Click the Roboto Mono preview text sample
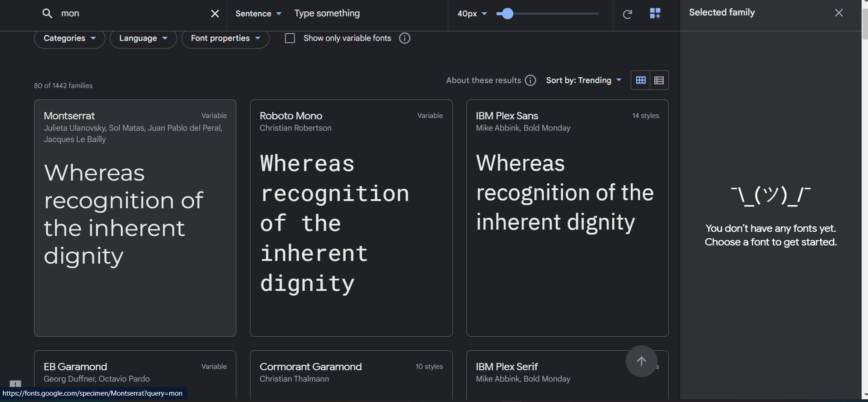The image size is (868, 402). click(x=334, y=224)
